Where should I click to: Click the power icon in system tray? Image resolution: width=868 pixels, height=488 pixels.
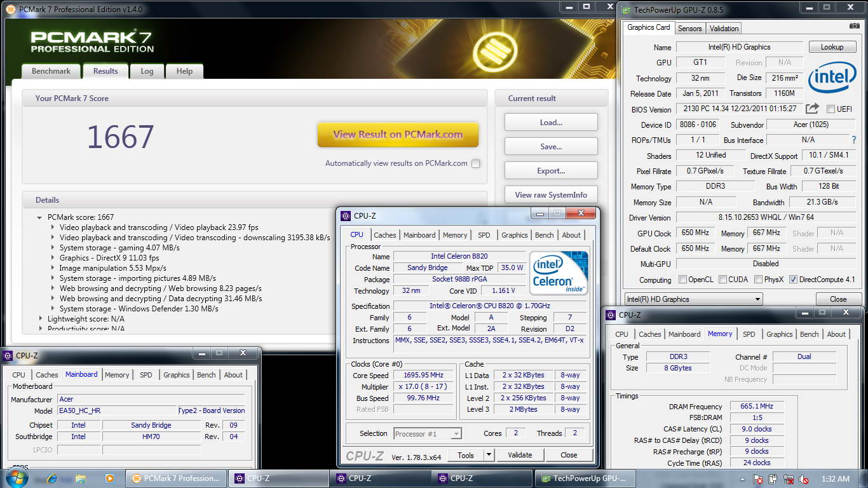coord(773,479)
